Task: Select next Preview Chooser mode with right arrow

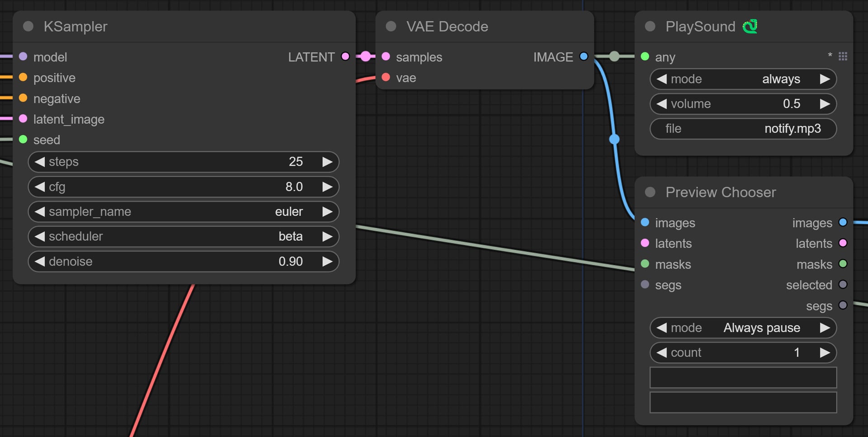Action: 825,328
